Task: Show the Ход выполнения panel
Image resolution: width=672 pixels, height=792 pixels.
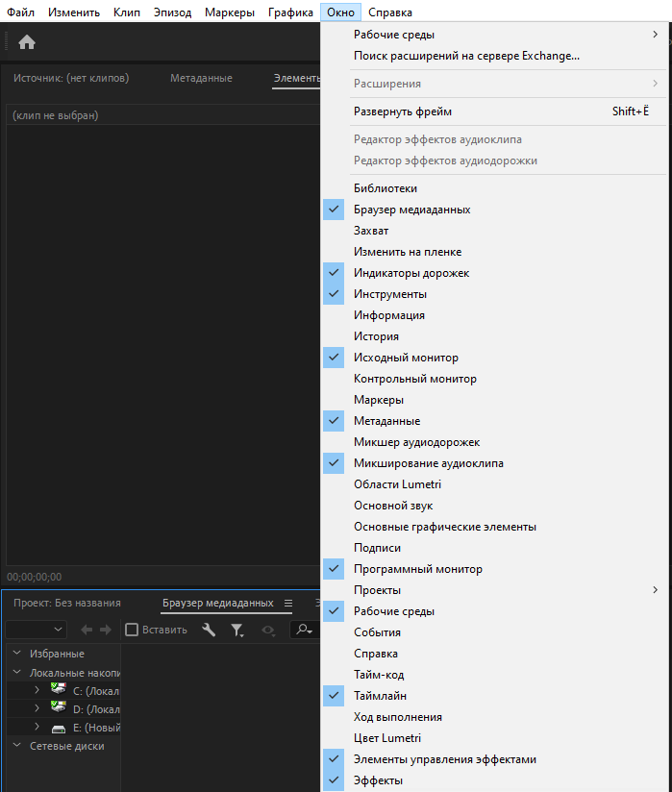Action: (493, 717)
